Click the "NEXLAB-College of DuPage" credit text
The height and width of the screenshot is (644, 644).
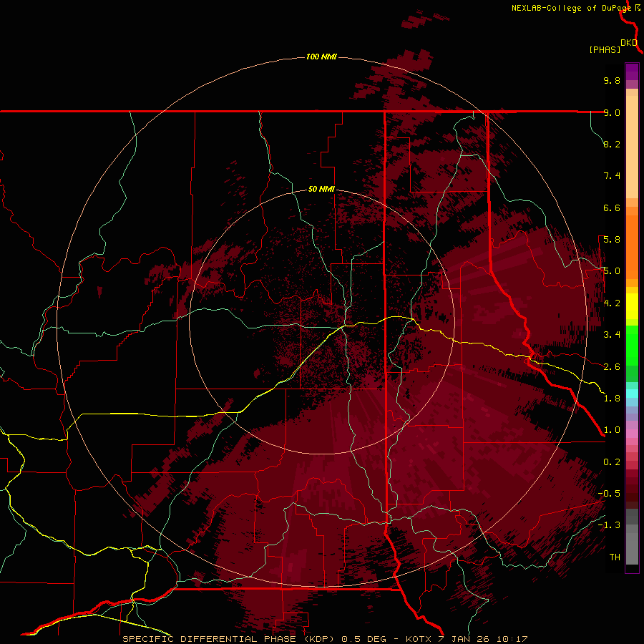(x=572, y=8)
